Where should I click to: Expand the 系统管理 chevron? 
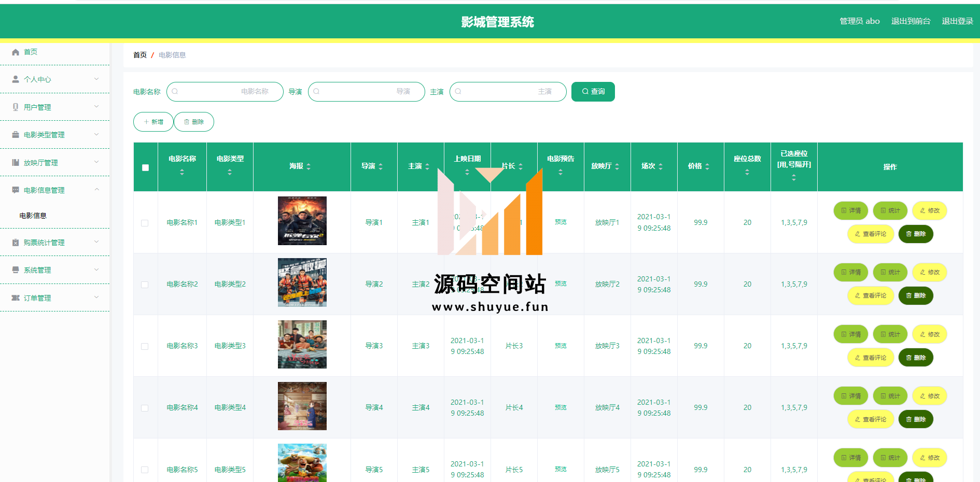click(x=96, y=270)
